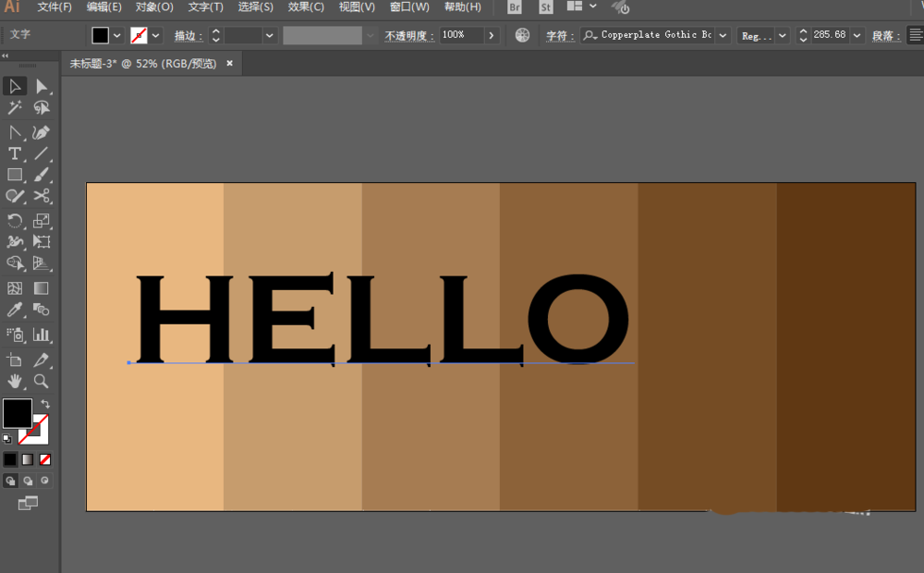Choose the Hand tool
The height and width of the screenshot is (573, 924).
15,381
